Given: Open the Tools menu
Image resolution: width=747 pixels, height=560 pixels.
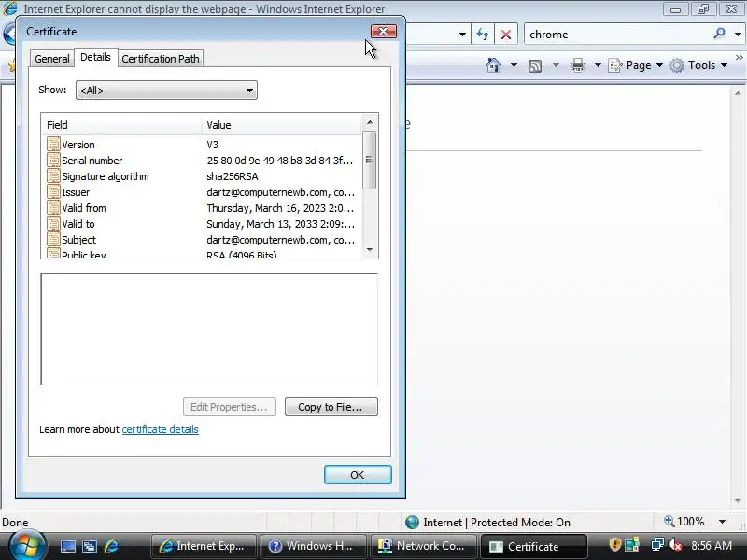Looking at the screenshot, I should 698,65.
